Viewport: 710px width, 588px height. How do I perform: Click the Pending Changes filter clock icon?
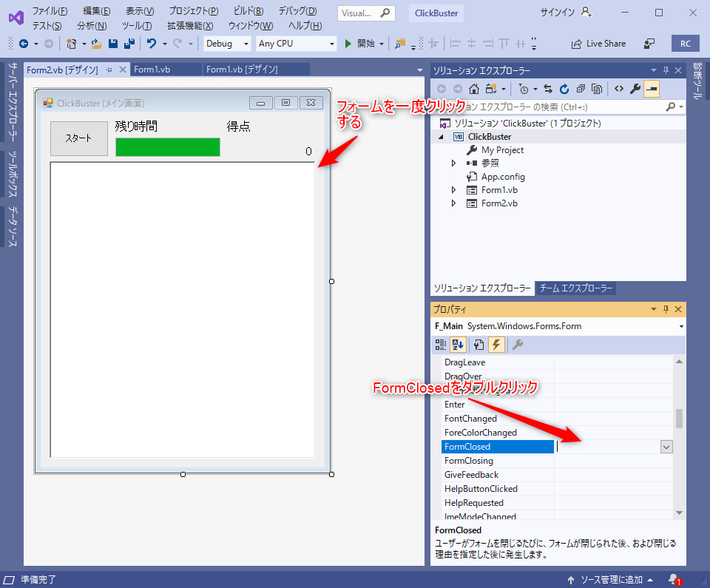point(524,89)
